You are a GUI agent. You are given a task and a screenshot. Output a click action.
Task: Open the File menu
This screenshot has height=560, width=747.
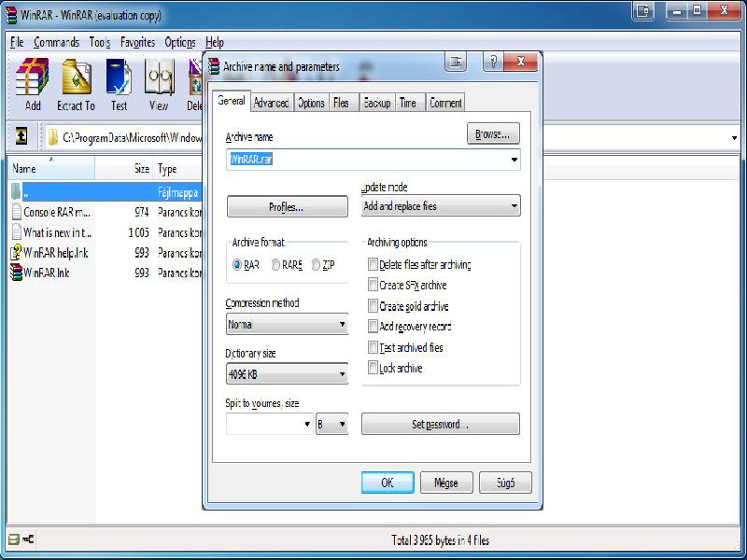click(17, 42)
